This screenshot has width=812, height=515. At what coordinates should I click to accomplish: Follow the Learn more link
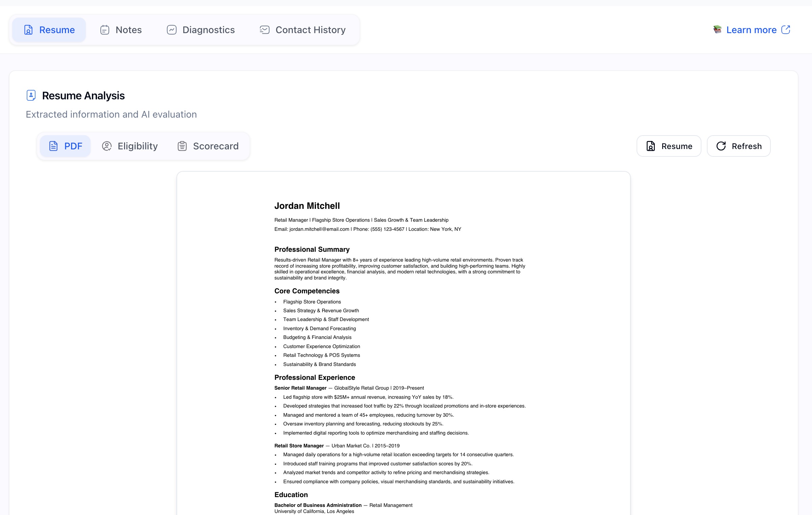pyautogui.click(x=751, y=30)
